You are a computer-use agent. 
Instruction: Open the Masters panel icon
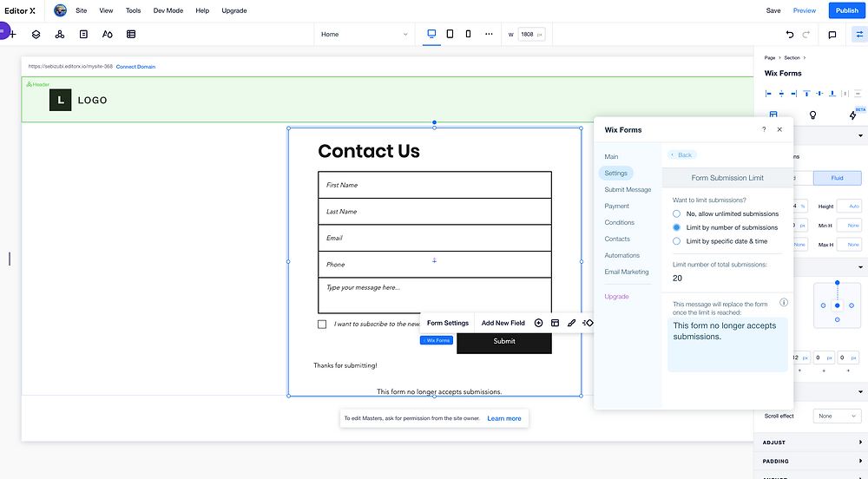tap(60, 35)
